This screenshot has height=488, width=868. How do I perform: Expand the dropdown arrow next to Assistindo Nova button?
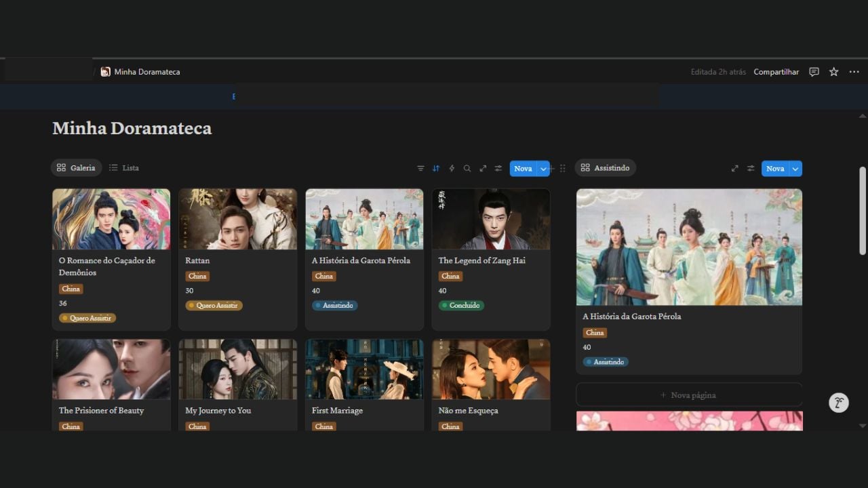click(x=795, y=169)
